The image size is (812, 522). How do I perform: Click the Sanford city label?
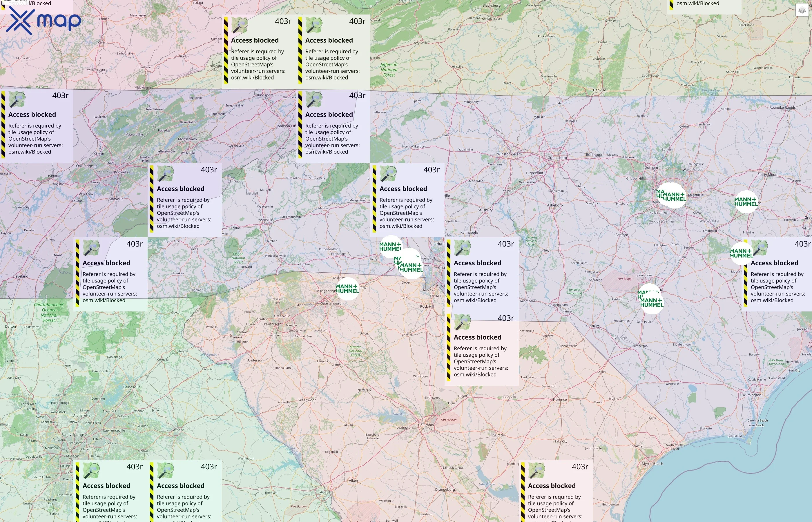[621, 235]
